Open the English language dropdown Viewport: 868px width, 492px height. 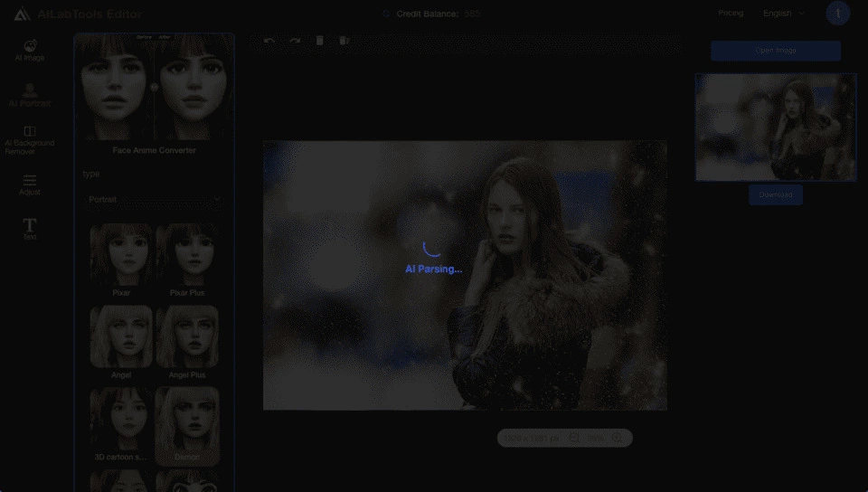click(783, 14)
